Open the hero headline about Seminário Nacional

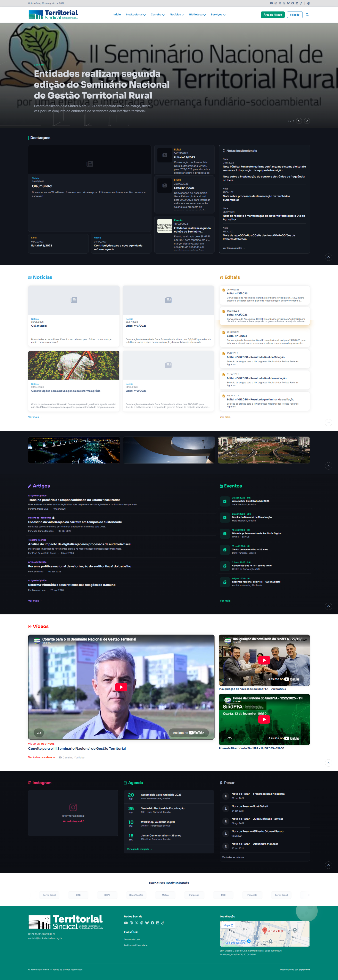[101, 85]
